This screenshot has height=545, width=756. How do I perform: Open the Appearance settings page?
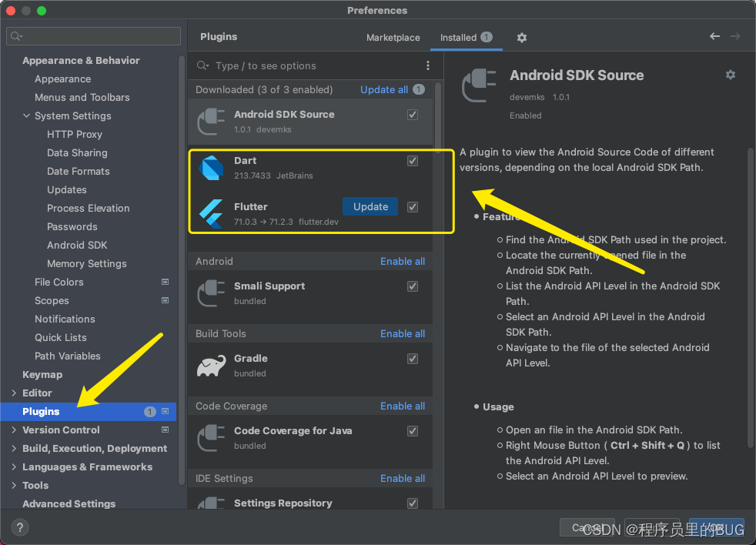[62, 79]
